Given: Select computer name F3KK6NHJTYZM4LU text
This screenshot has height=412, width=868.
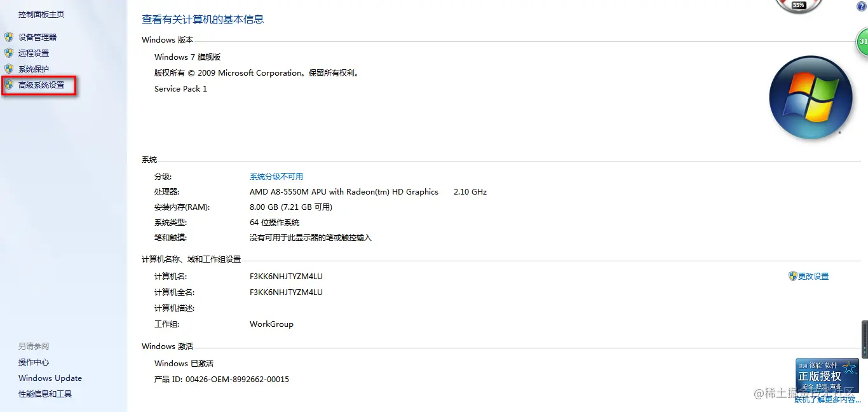Looking at the screenshot, I should coord(286,276).
